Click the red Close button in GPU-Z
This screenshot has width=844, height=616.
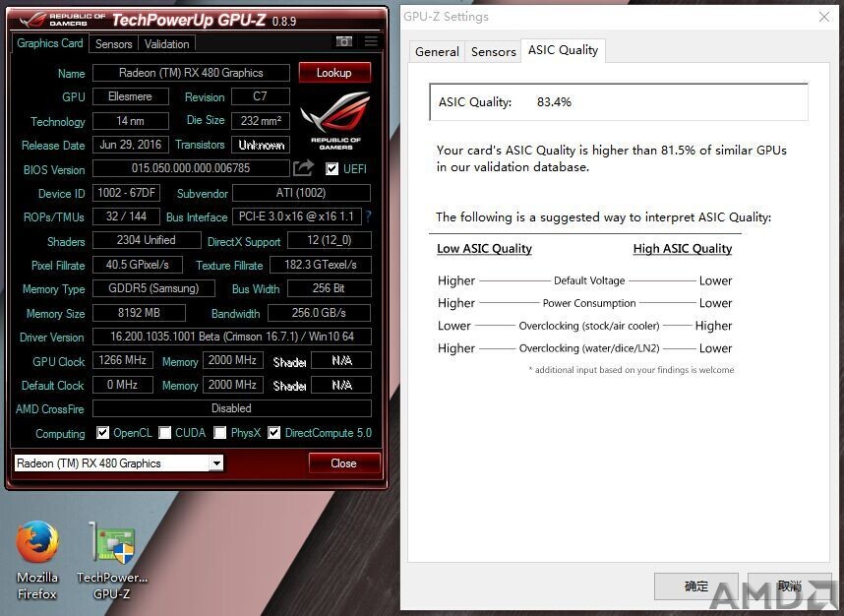pos(344,463)
